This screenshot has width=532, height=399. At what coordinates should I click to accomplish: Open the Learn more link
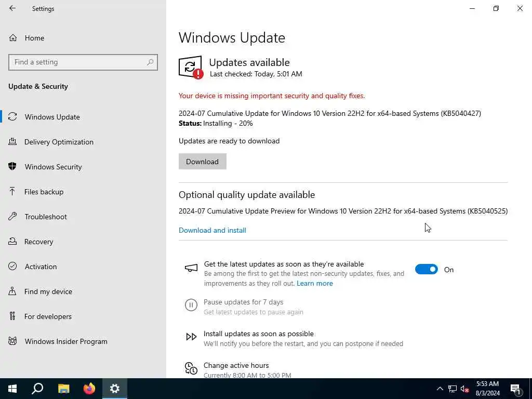click(314, 283)
